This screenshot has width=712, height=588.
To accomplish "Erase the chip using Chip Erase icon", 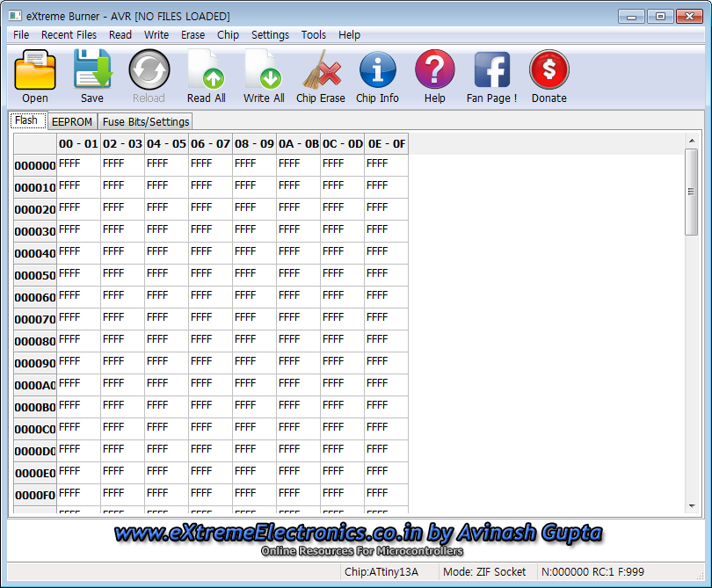I will (321, 70).
